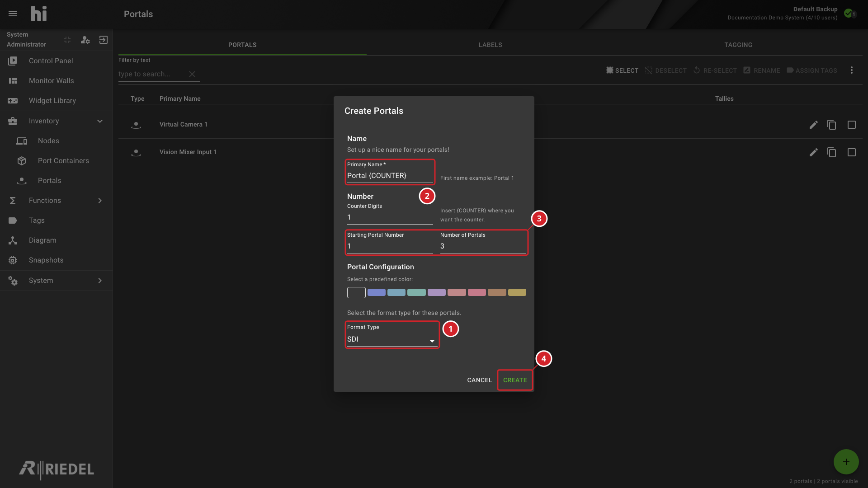
Task: Duplicate Vision Mixer Input 1 copy icon
Action: tap(831, 152)
